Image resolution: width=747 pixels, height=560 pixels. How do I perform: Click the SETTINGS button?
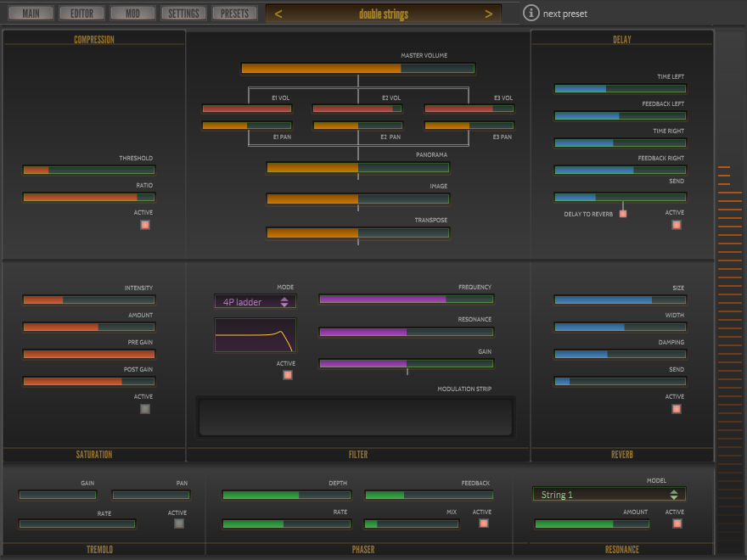pos(183,14)
